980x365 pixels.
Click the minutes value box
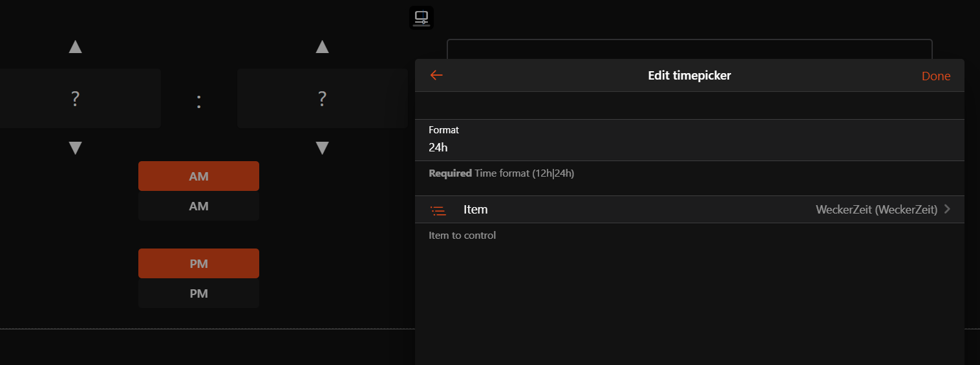pyautogui.click(x=322, y=98)
